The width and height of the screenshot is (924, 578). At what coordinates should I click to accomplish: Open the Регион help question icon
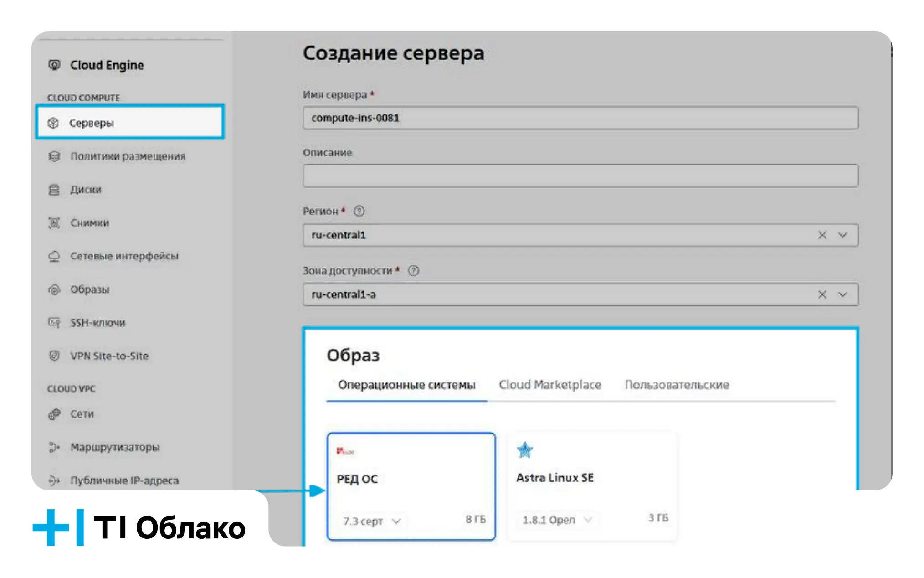[x=359, y=211]
